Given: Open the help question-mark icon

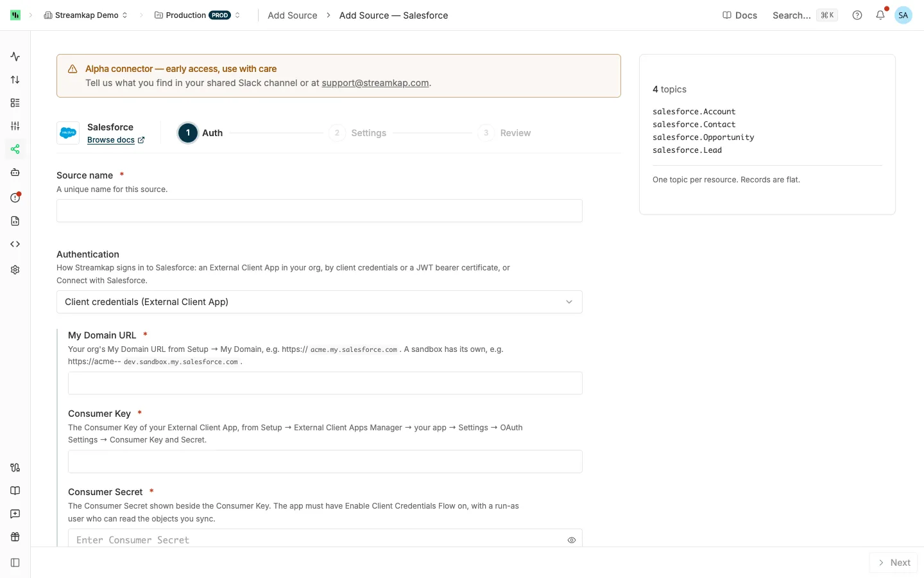Looking at the screenshot, I should click(857, 15).
